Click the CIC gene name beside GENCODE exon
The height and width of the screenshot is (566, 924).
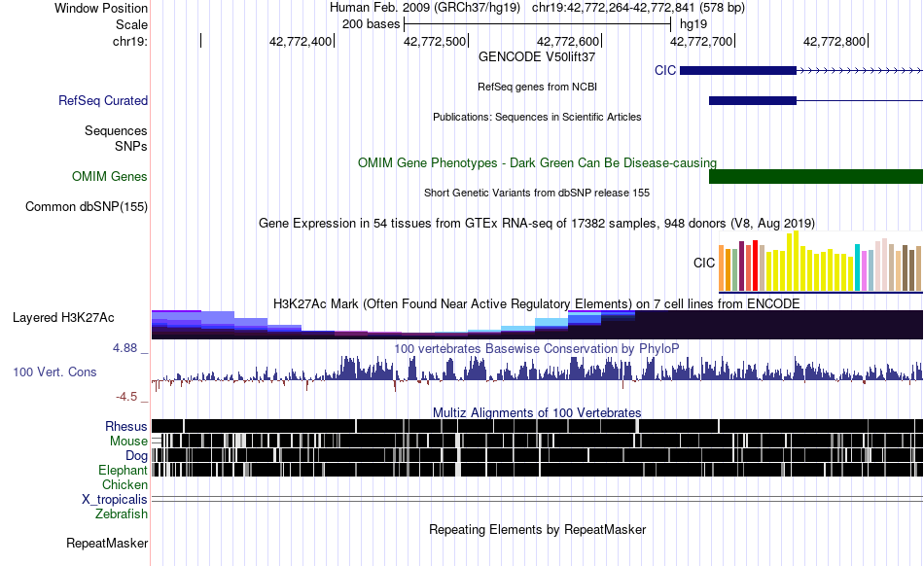(664, 71)
